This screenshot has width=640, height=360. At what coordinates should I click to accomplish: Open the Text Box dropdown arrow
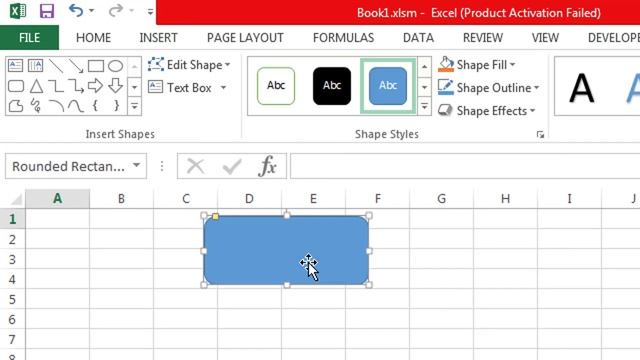(223, 87)
